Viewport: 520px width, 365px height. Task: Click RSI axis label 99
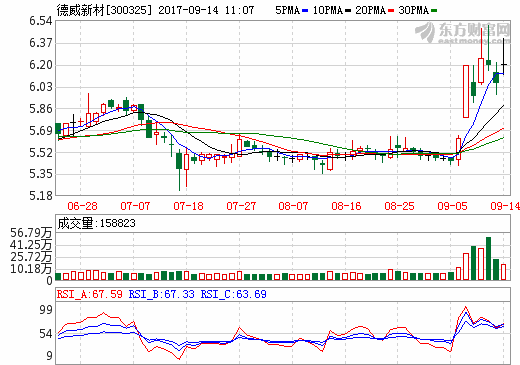(x=46, y=310)
